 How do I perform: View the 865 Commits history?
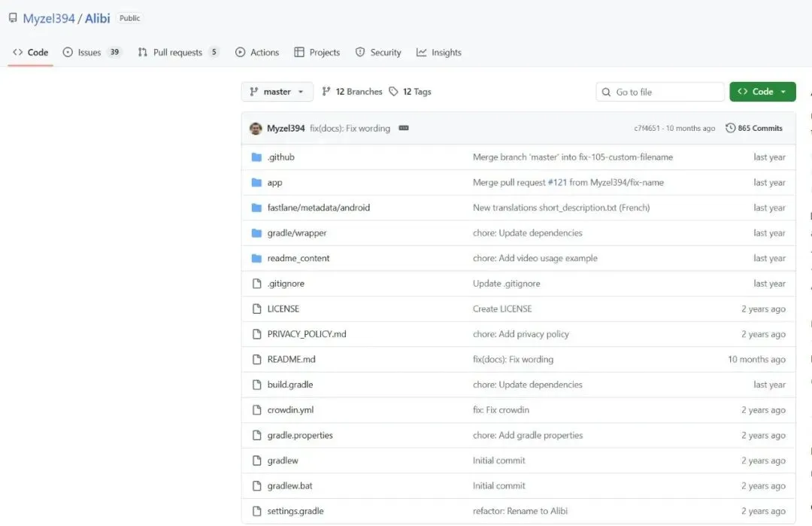[x=754, y=128]
